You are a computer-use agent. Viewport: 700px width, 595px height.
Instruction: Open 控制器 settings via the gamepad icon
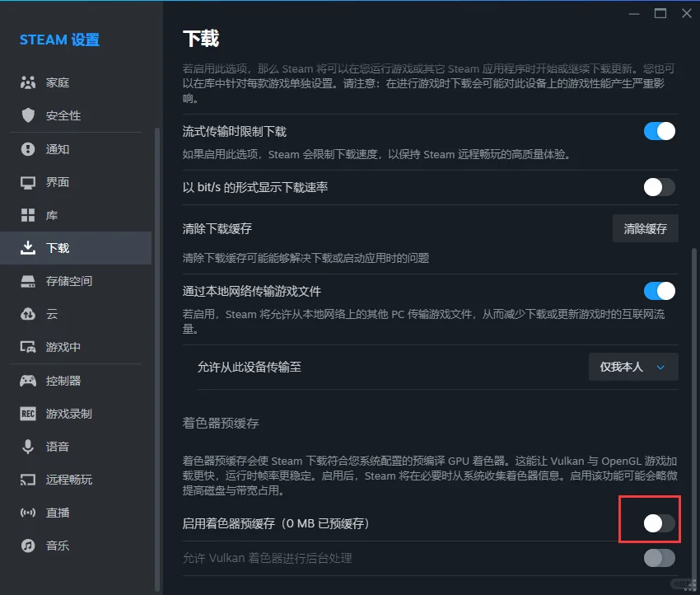click(x=29, y=380)
